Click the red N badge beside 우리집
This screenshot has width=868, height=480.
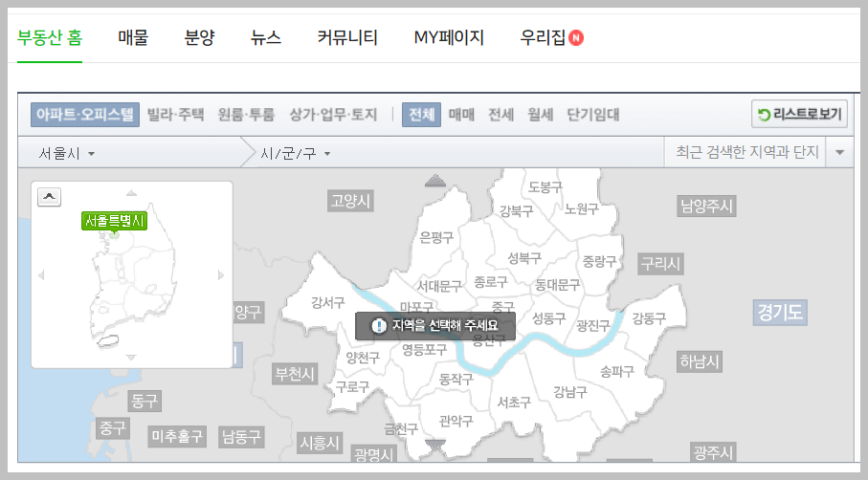576,37
